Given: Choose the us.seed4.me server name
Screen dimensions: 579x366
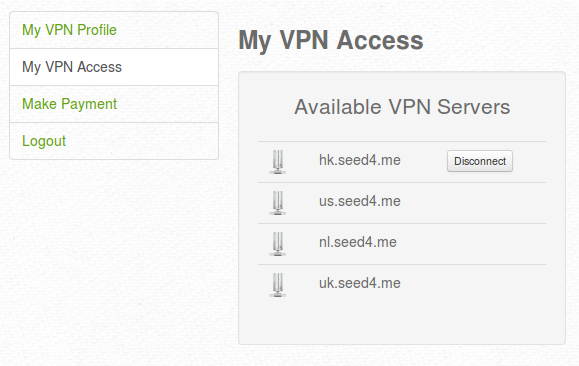Looking at the screenshot, I should tap(360, 201).
